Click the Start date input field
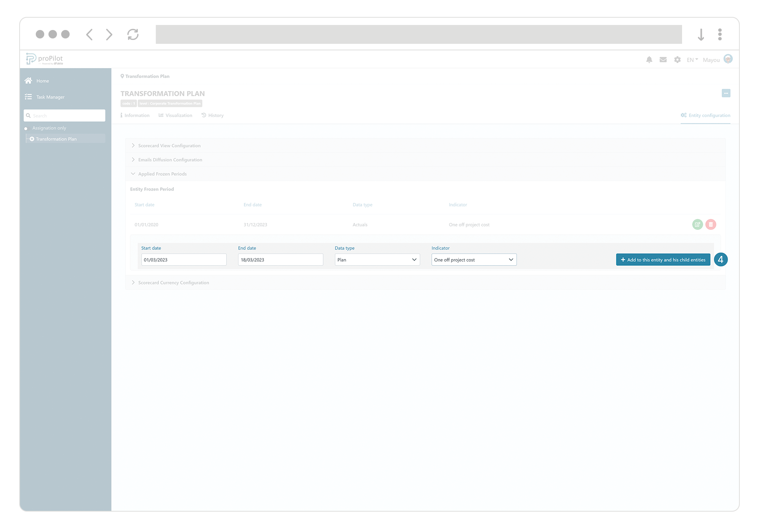The width and height of the screenshot is (759, 532). [183, 260]
